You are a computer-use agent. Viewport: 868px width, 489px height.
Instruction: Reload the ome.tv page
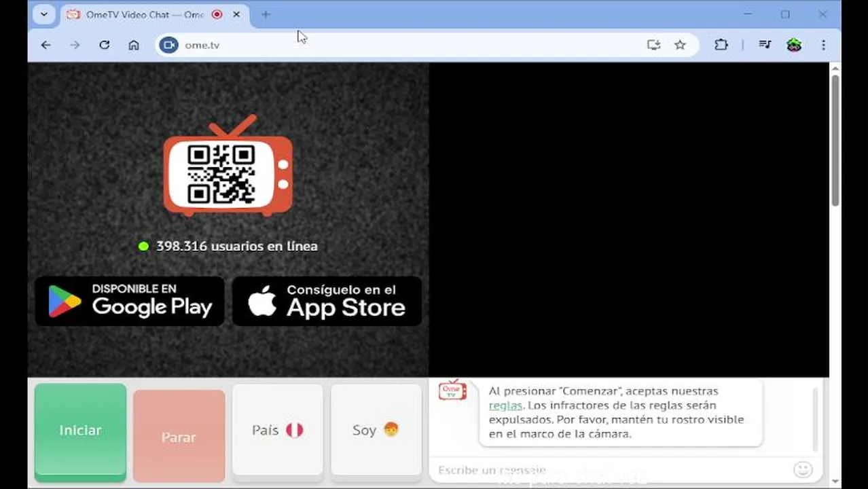pos(104,45)
